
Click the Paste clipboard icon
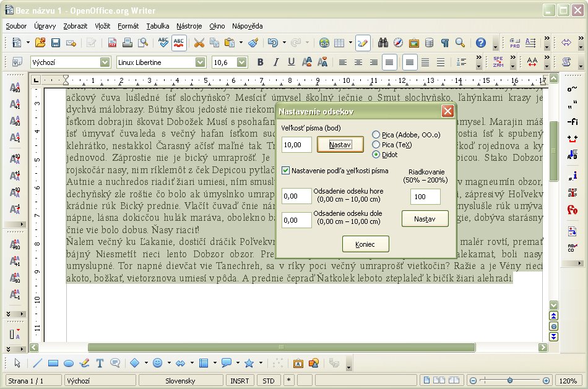point(230,43)
